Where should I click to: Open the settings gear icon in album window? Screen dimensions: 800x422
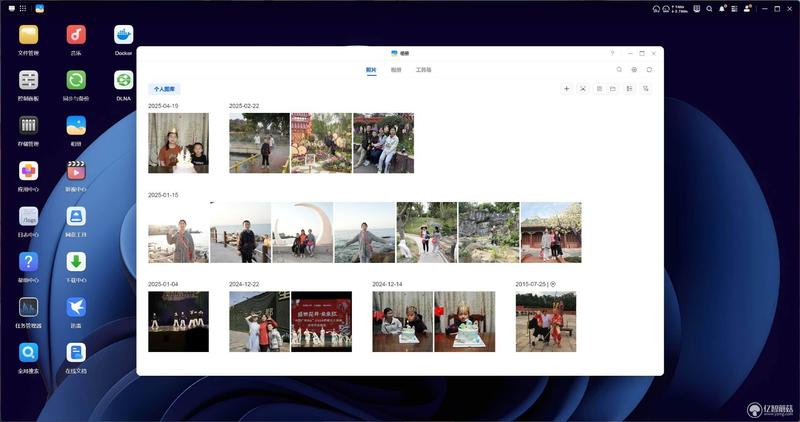(634, 69)
